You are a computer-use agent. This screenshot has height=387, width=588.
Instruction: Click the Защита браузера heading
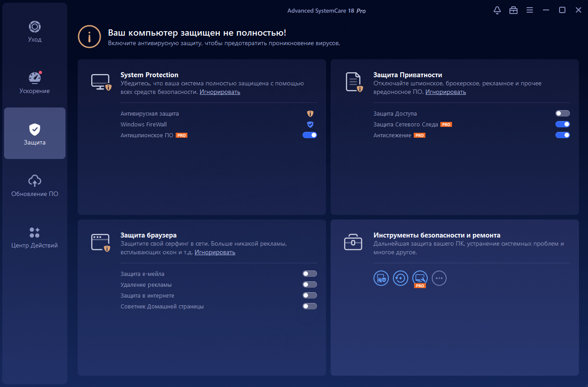(149, 235)
